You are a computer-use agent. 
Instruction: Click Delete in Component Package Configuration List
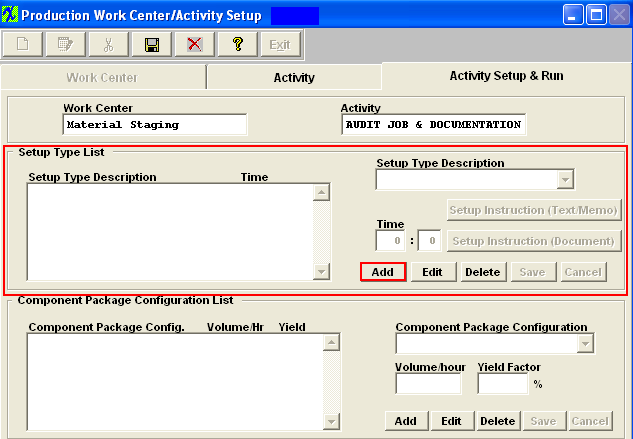coord(498,421)
